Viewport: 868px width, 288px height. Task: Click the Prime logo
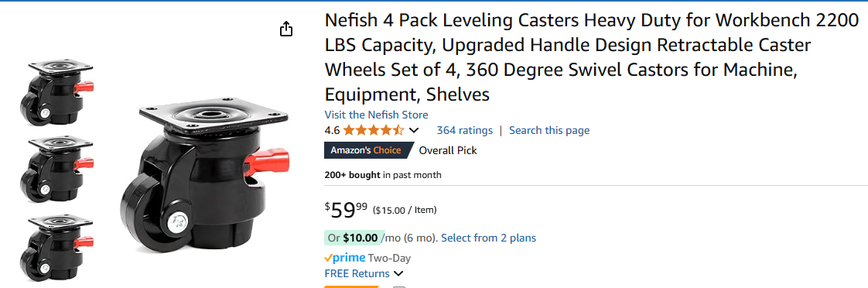coord(345,258)
